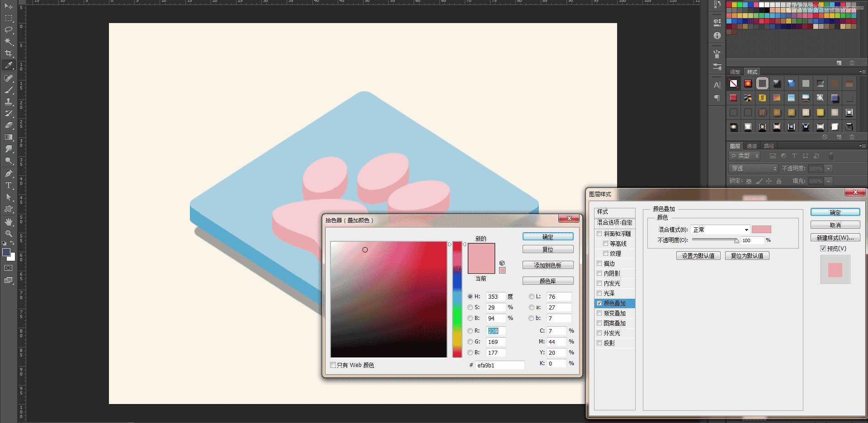This screenshot has width=868, height=423.
Task: Enable the 斜面和浮雕 layer style
Action: (x=599, y=233)
